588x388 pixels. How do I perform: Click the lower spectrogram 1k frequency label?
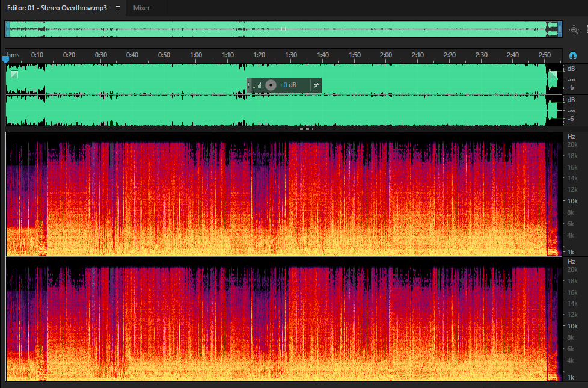(571, 377)
